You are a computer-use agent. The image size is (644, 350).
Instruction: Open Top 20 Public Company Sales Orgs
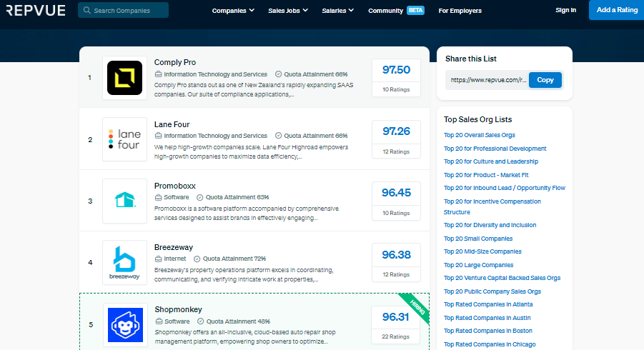(492, 291)
